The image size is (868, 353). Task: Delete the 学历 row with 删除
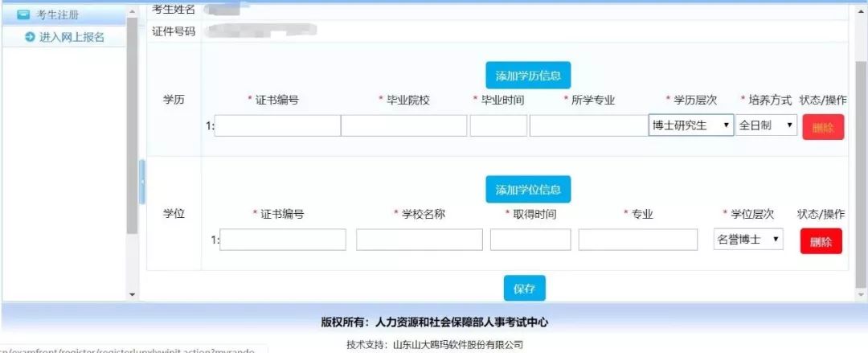pyautogui.click(x=823, y=127)
